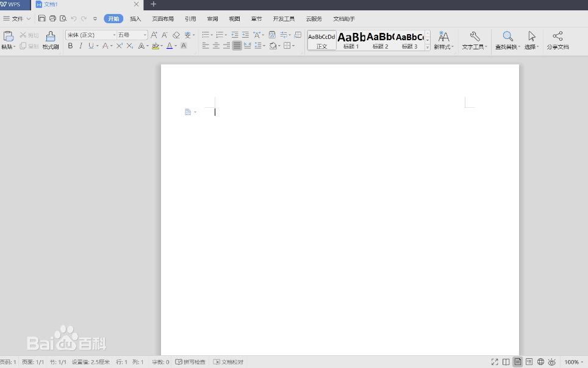Toggle 拼写检查 spell check in status bar

190,362
